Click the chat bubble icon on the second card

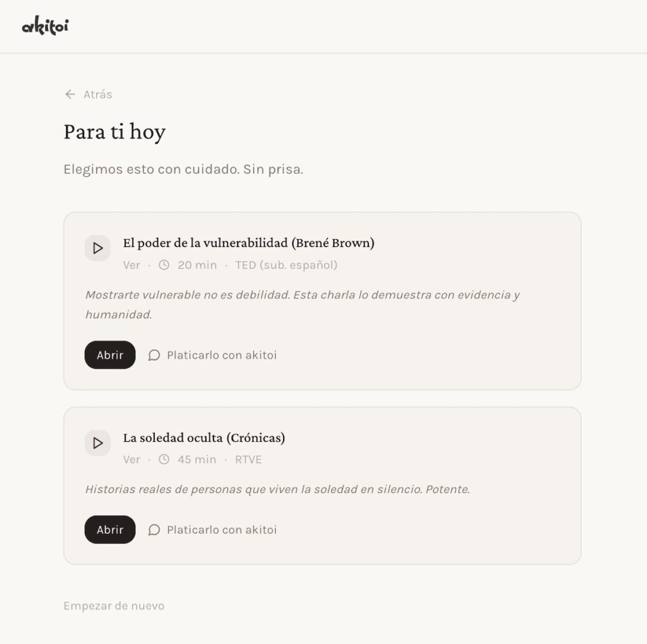coord(154,530)
